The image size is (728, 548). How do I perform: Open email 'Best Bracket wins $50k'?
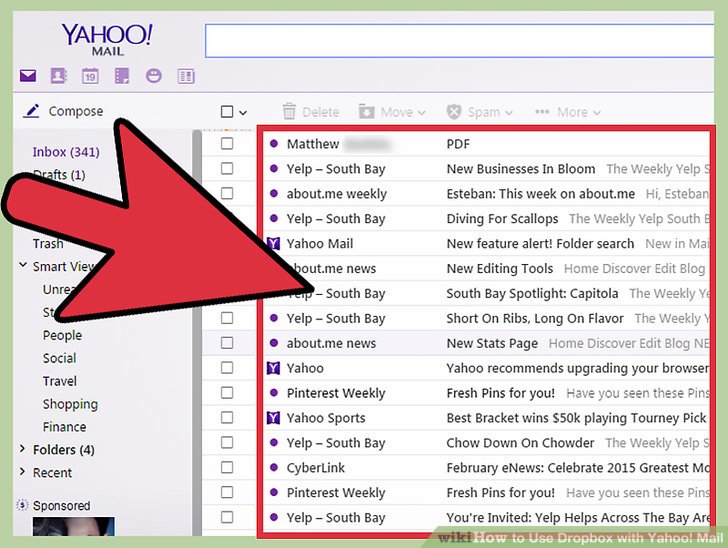tap(576, 418)
